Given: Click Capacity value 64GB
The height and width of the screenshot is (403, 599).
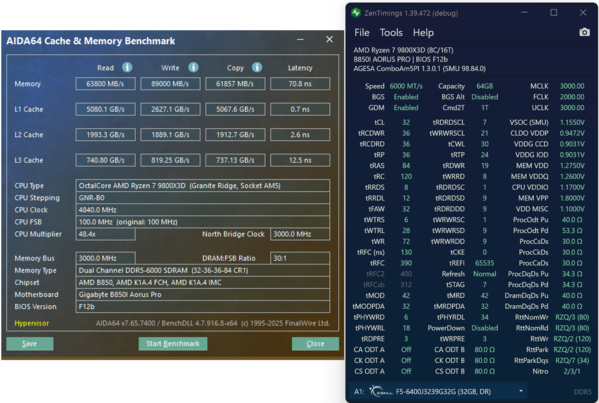Looking at the screenshot, I should [x=485, y=86].
